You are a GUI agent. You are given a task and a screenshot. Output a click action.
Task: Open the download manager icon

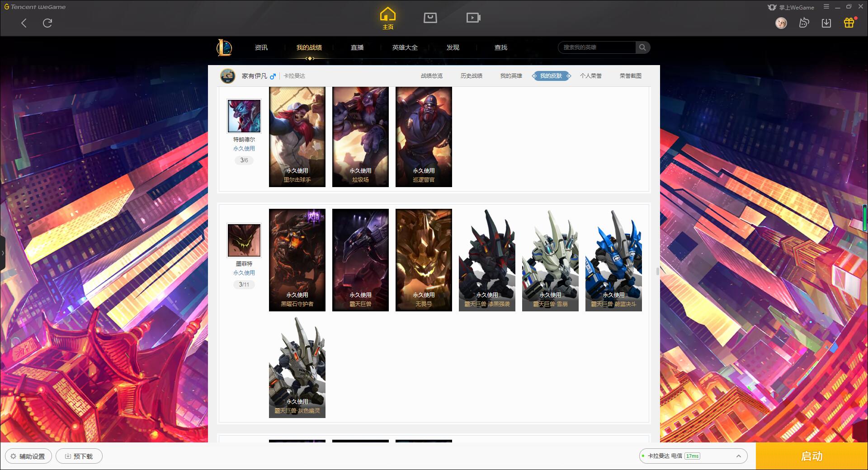coord(826,23)
